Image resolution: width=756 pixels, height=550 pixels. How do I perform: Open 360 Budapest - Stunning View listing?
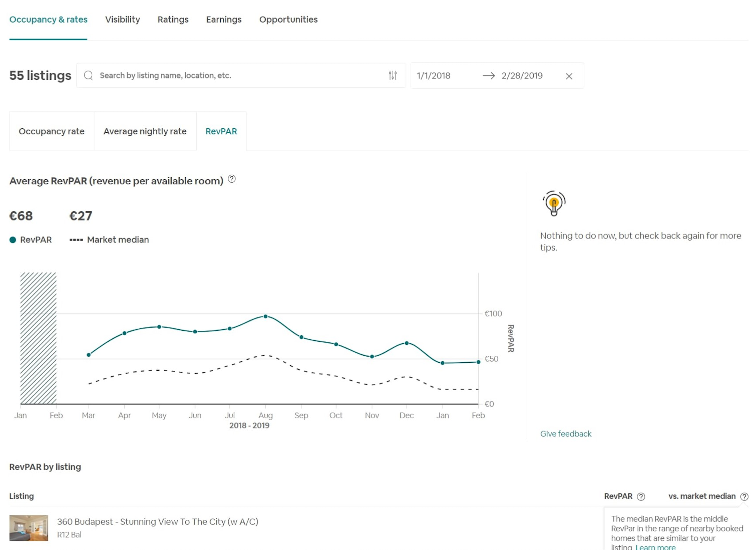coord(158,521)
